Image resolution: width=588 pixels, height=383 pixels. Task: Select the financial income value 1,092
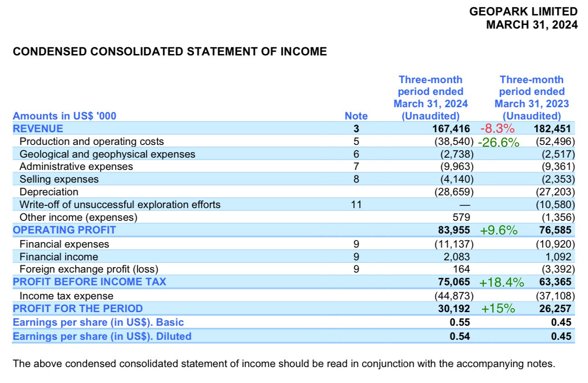pyautogui.click(x=558, y=257)
